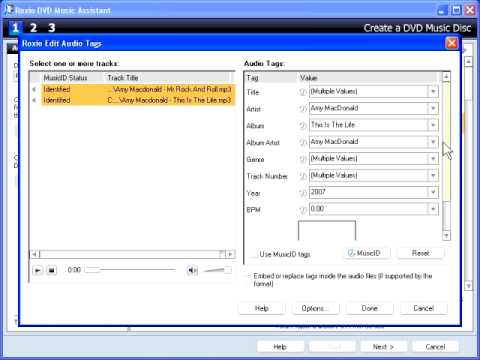Click the Year field showing 2007
The height and width of the screenshot is (360, 480).
368,192
